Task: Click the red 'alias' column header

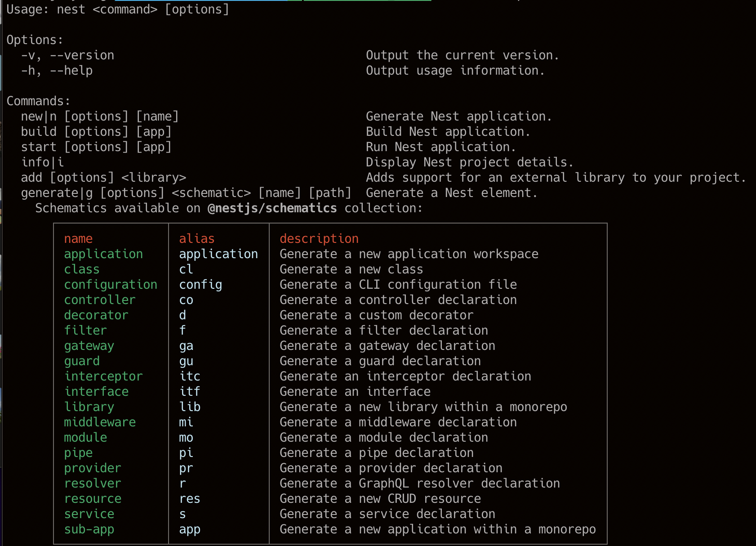Action: point(197,239)
